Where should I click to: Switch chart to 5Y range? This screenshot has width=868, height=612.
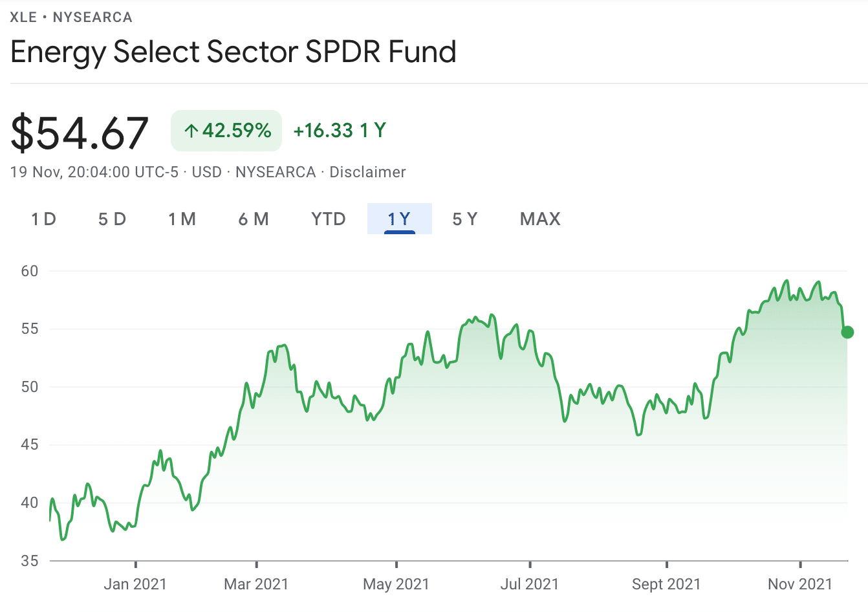[x=464, y=219]
